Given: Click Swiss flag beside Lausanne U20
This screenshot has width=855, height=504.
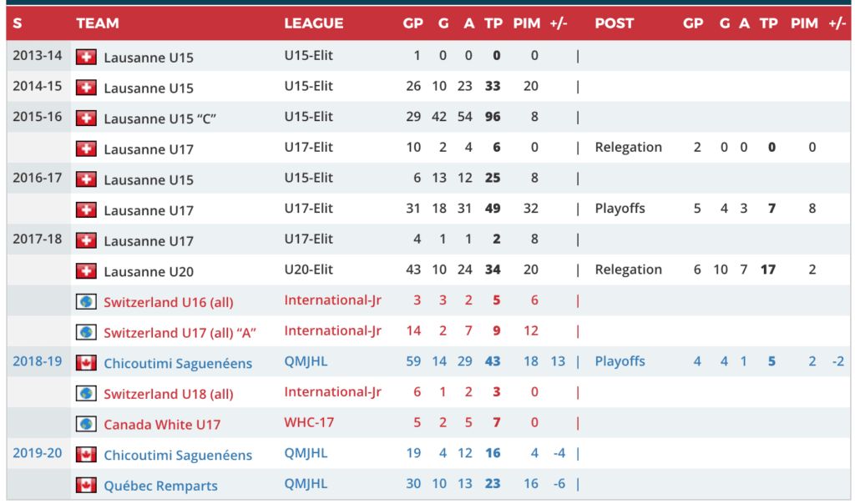Looking at the screenshot, I should [x=86, y=270].
